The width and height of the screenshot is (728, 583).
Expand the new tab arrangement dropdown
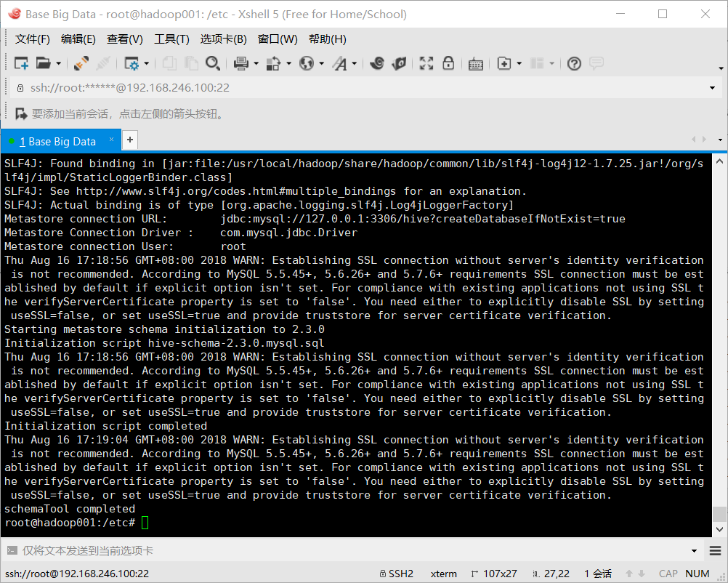(x=519, y=63)
